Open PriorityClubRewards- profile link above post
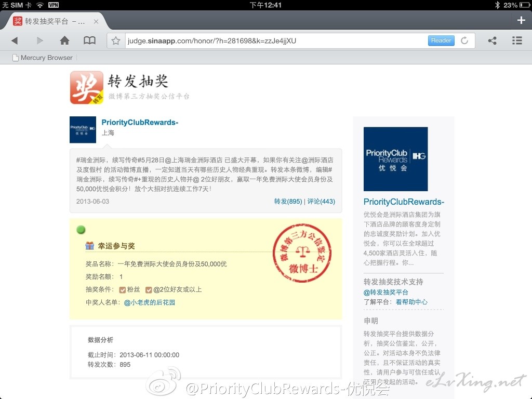Screen dimensions: 532x399 140,123
